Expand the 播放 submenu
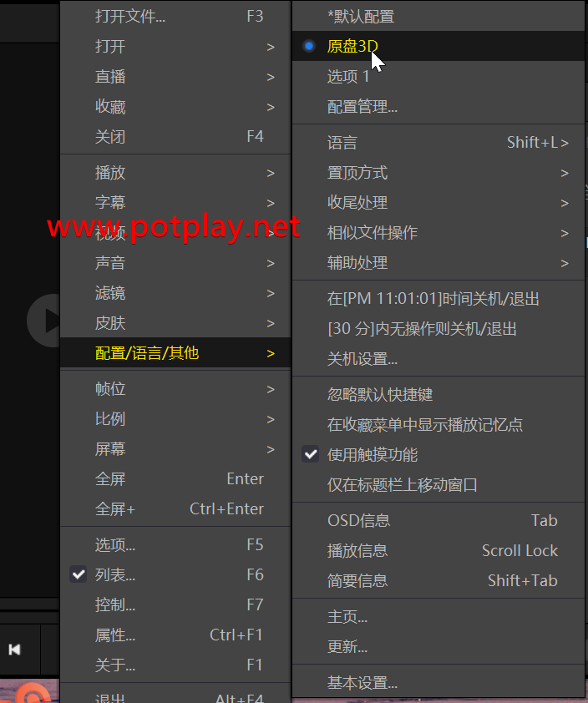 175,173
